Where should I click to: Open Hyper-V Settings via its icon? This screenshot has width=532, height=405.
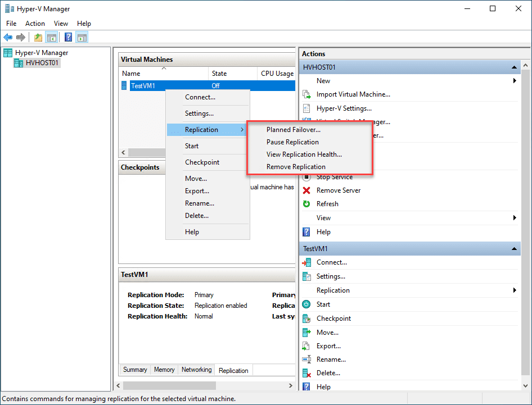click(306, 108)
